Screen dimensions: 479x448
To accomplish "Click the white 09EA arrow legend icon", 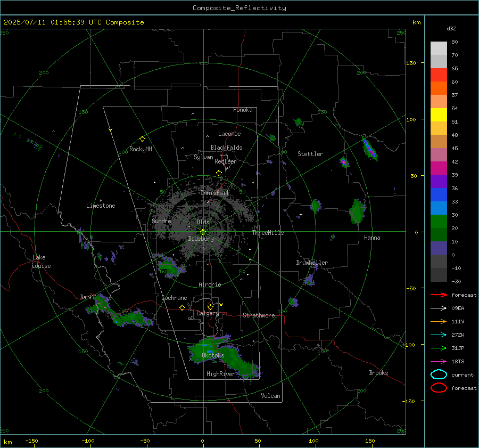I will pyautogui.click(x=439, y=308).
